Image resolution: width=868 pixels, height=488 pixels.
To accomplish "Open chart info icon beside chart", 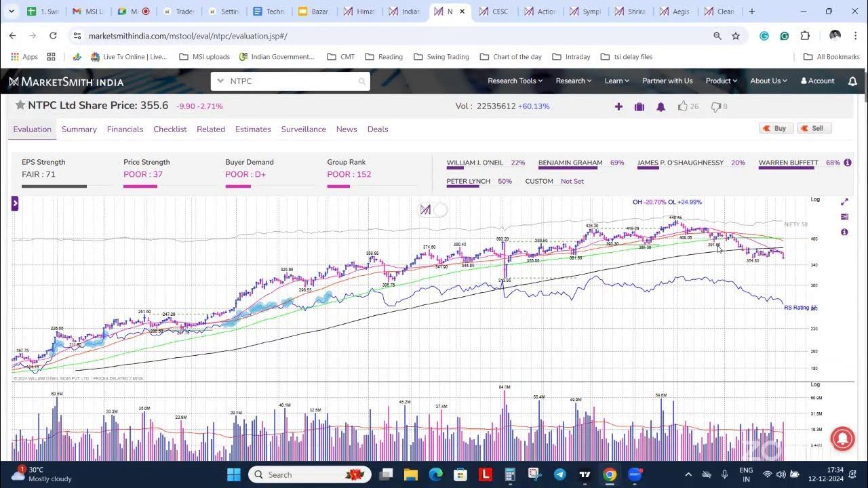I will pos(844,232).
